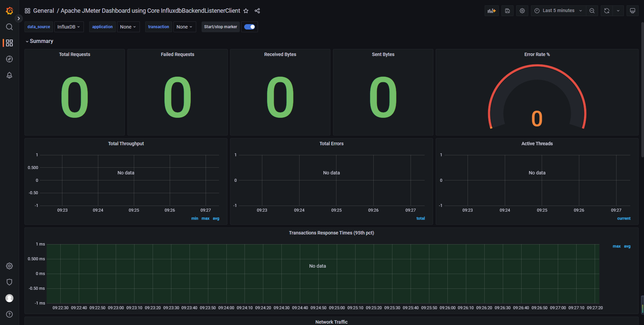This screenshot has height=325, width=644.
Task: Open the InfluxDB data source dropdown
Action: pyautogui.click(x=69, y=27)
